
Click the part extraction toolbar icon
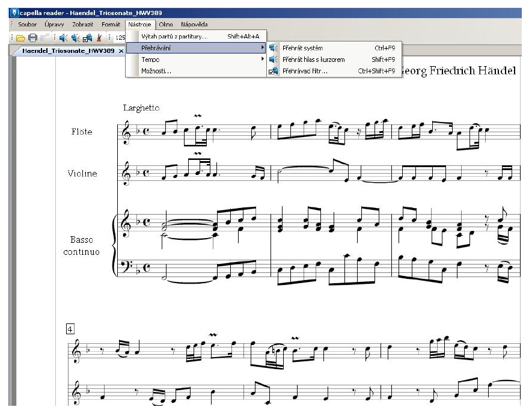coord(44,38)
